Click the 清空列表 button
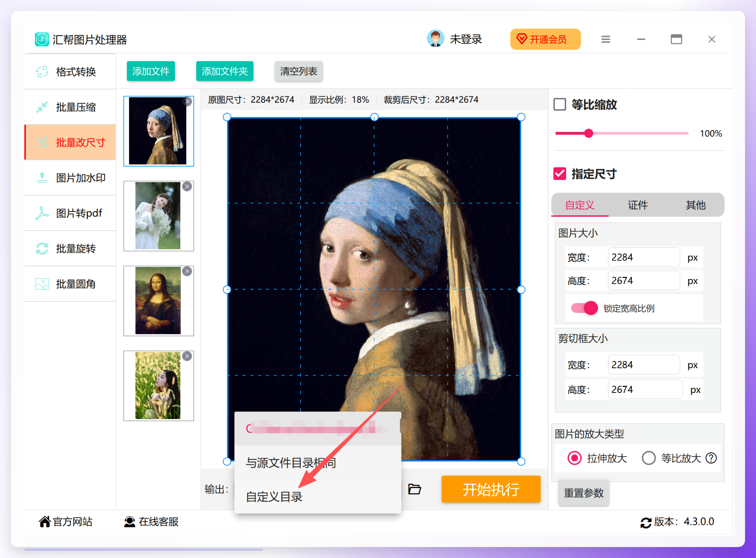The image size is (756, 558). [299, 71]
